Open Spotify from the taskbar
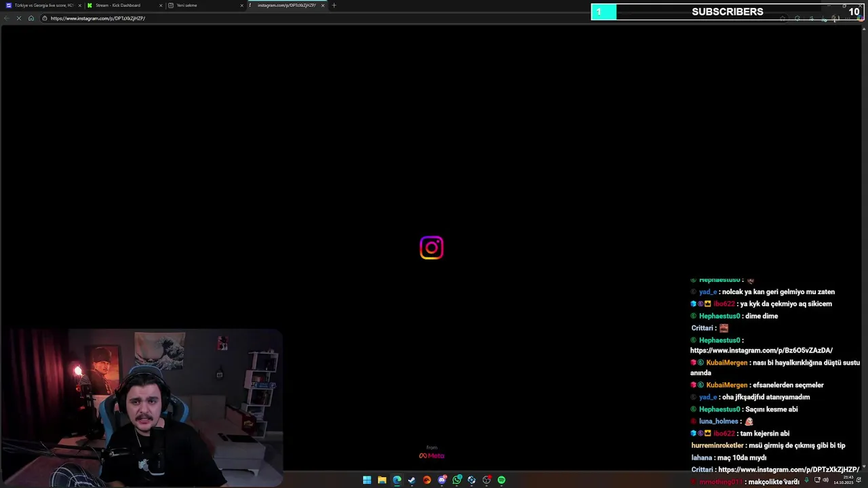 (x=501, y=480)
